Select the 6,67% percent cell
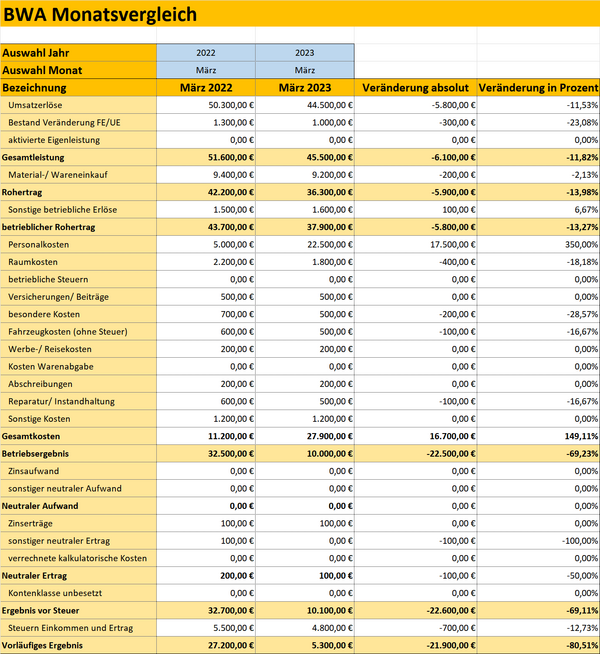This screenshot has width=600, height=654. click(538, 210)
